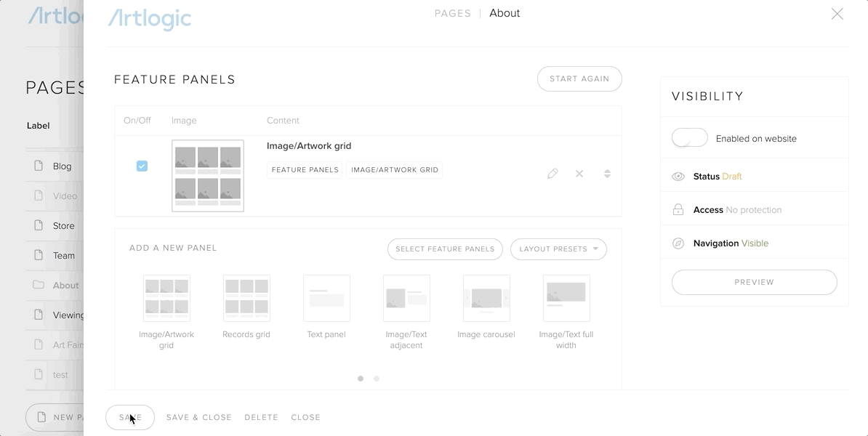This screenshot has height=436, width=868.
Task: Open the test page in background list
Action: (60, 374)
